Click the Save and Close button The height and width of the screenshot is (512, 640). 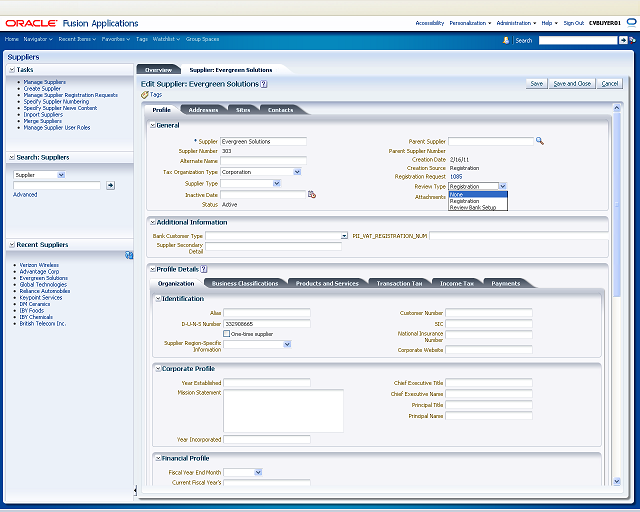click(x=572, y=84)
